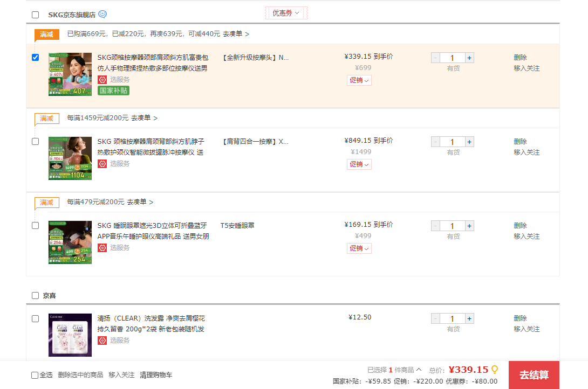Expand 促销 options for the ¥339.15 massager

point(359,80)
